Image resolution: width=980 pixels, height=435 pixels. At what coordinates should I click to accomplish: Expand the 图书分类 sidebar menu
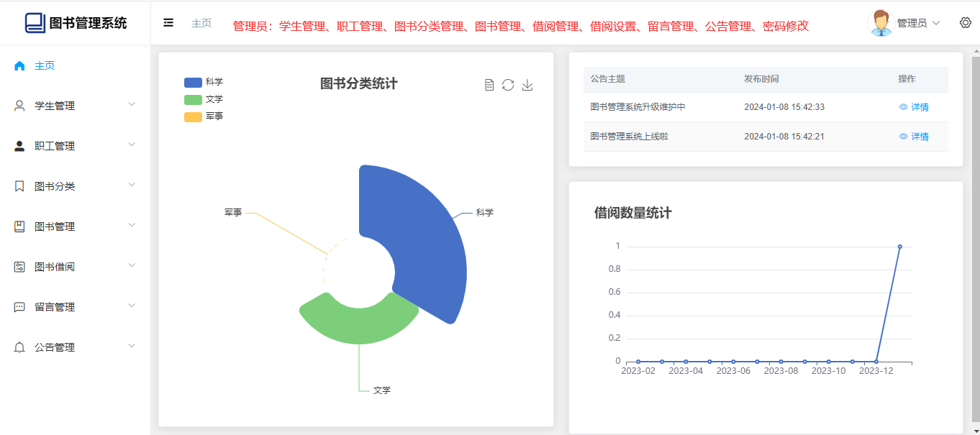[75, 186]
